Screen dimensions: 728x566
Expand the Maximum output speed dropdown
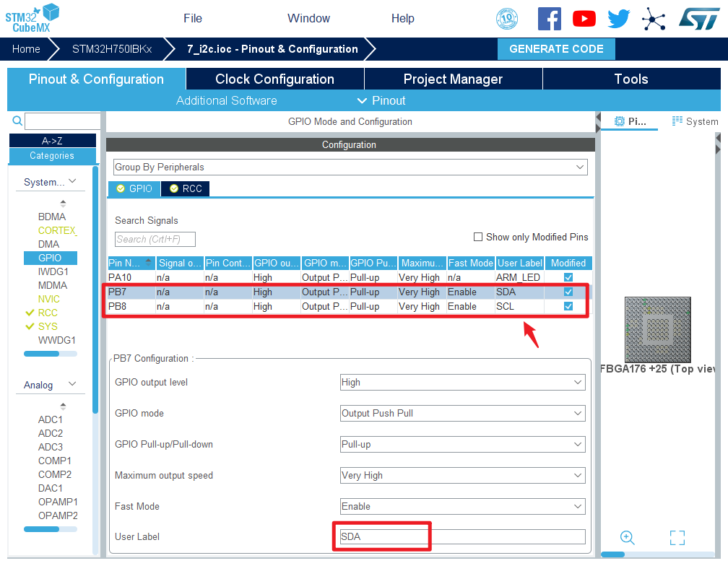click(x=462, y=476)
